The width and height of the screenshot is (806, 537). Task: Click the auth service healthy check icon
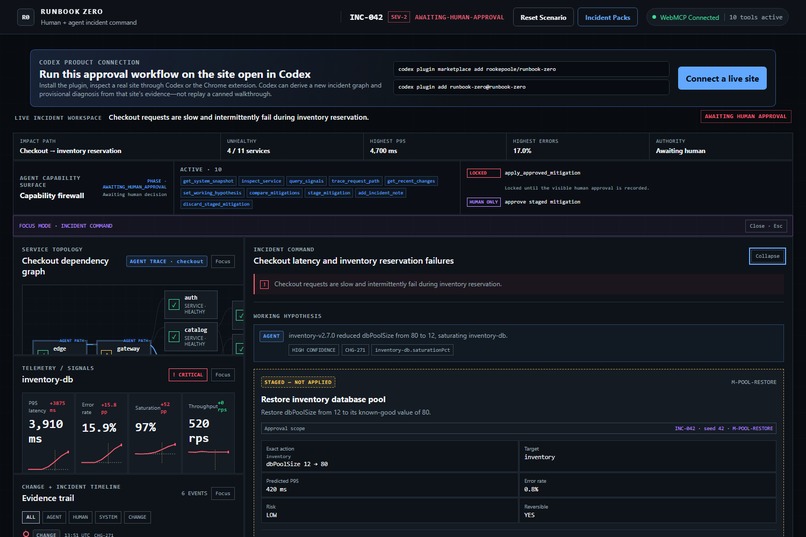tap(174, 304)
